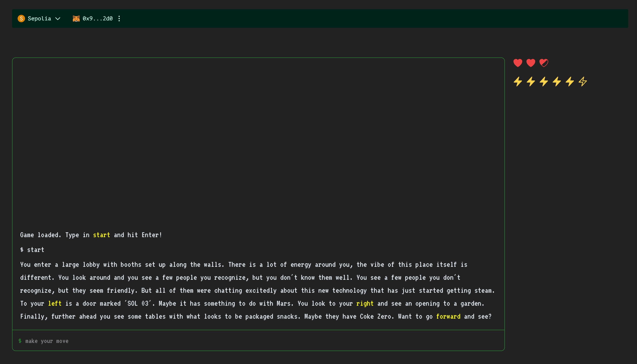The image size is (637, 364).
Task: Click the green dollar sign prompt
Action: (20, 341)
